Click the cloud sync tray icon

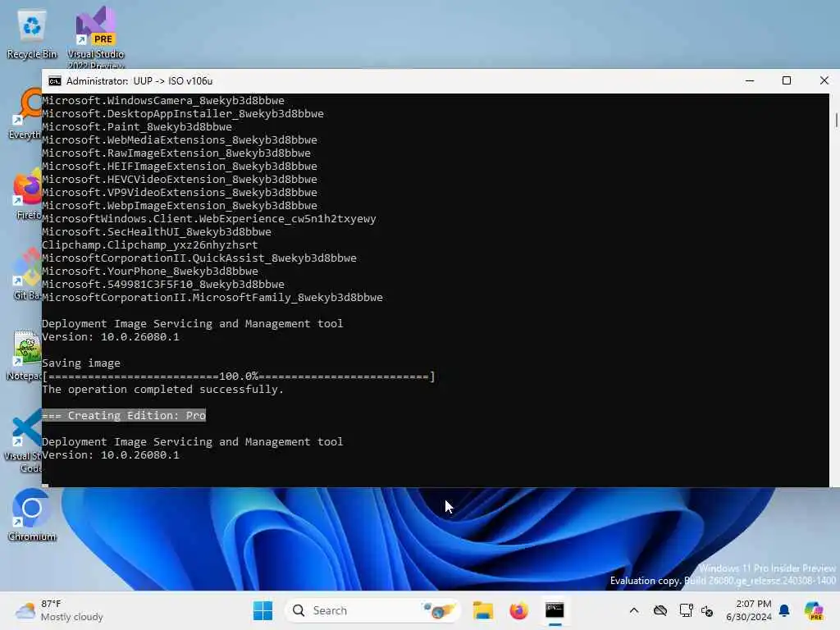point(660,610)
